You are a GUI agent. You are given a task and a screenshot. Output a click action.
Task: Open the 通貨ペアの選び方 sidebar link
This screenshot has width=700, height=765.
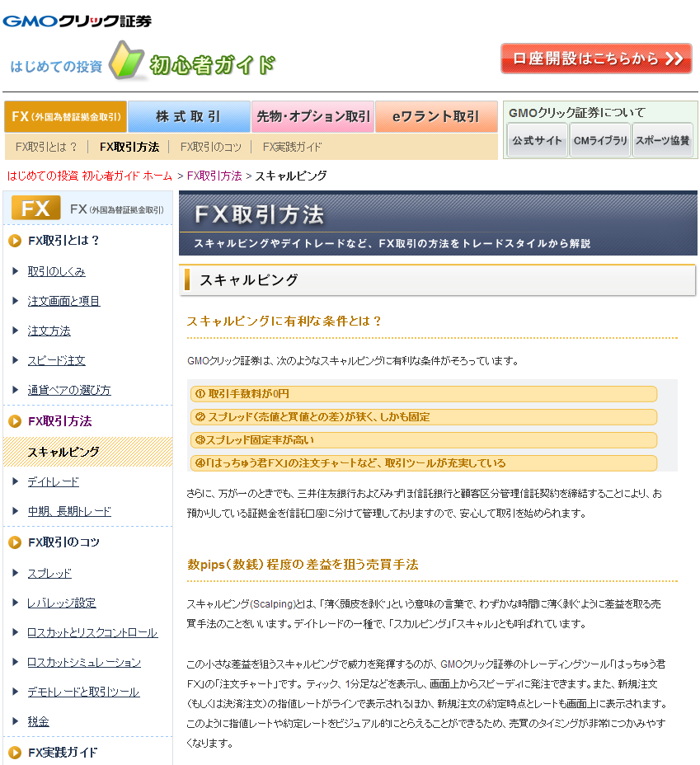click(69, 390)
